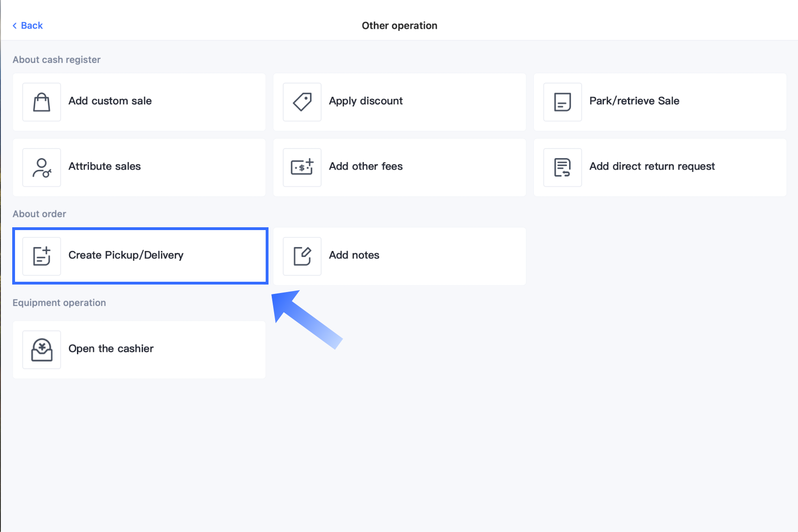Viewport: 798px width, 532px height.
Task: Start Add direct return request
Action: click(x=652, y=166)
